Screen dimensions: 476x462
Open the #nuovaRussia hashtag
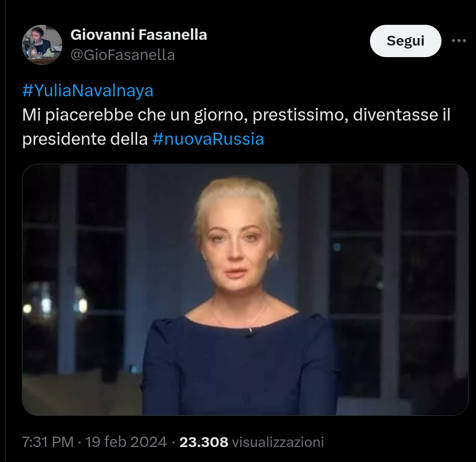pos(208,139)
